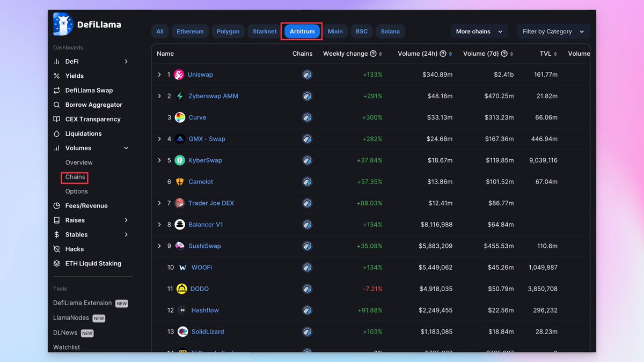The height and width of the screenshot is (362, 644).
Task: Click the DODO yellow logo icon
Action: point(181,289)
